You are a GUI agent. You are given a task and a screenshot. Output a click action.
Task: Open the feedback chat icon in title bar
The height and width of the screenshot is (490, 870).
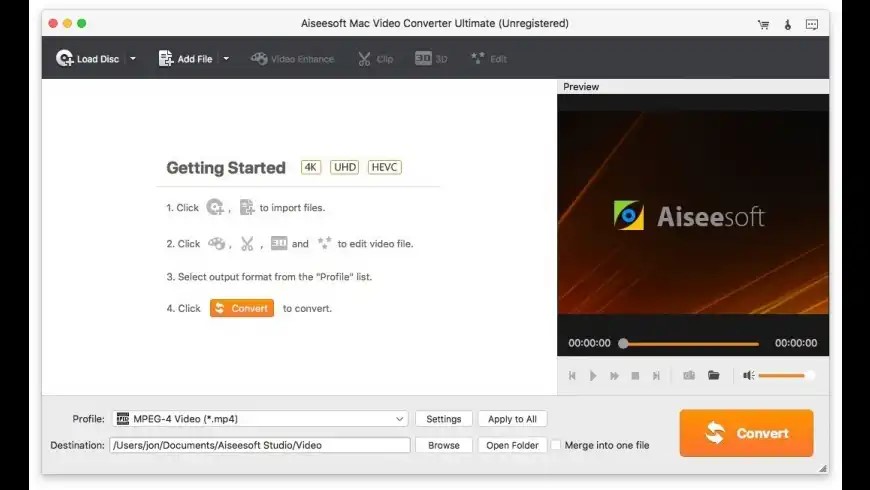812,24
